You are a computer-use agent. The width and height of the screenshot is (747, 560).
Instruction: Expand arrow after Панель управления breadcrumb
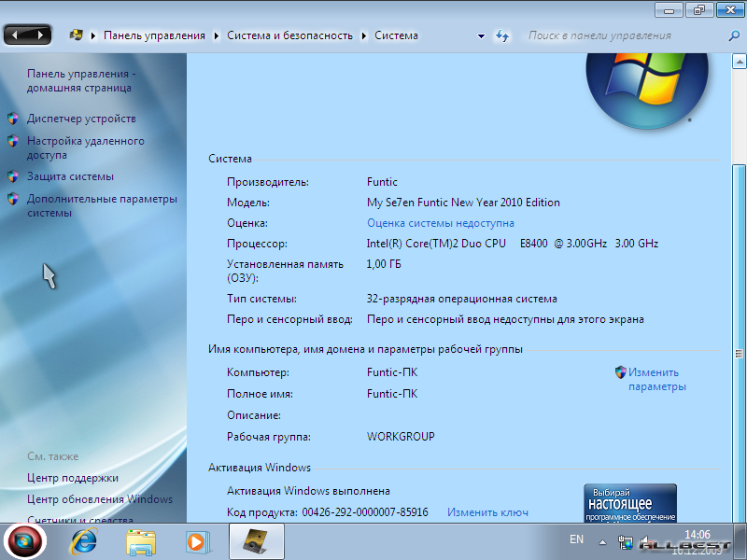pyautogui.click(x=217, y=35)
